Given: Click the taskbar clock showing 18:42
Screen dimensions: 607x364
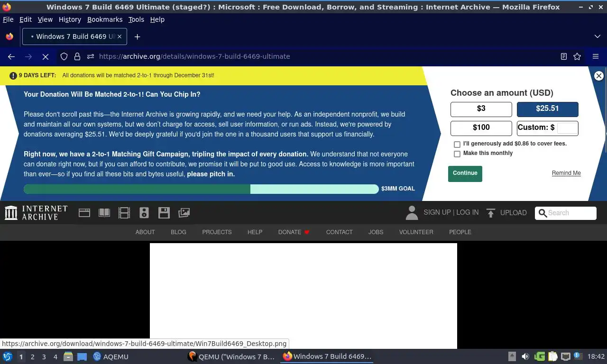Looking at the screenshot, I should click(596, 356).
